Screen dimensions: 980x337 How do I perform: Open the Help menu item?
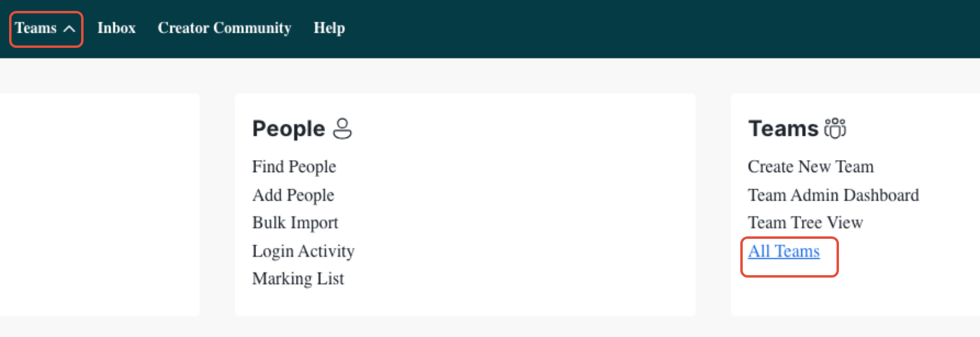329,28
